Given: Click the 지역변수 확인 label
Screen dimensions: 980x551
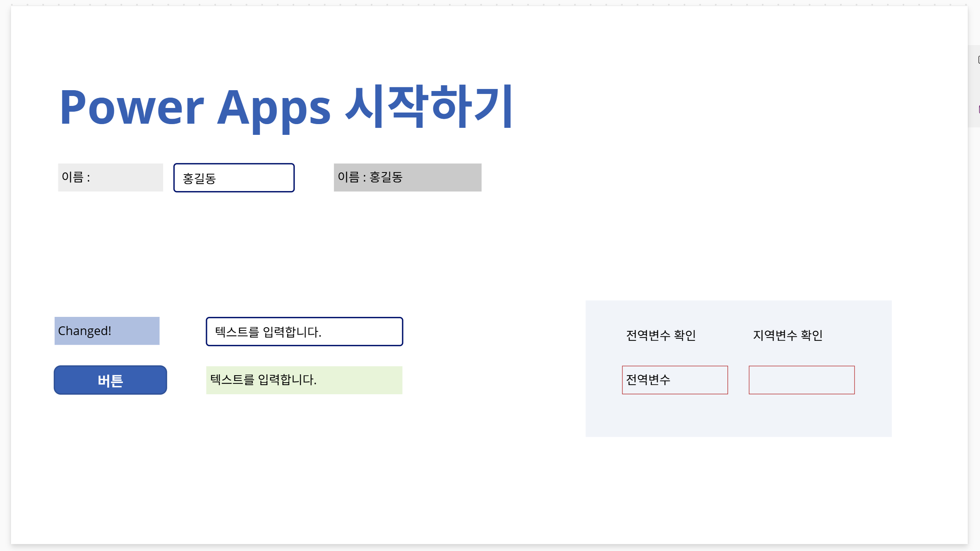Looking at the screenshot, I should [788, 335].
